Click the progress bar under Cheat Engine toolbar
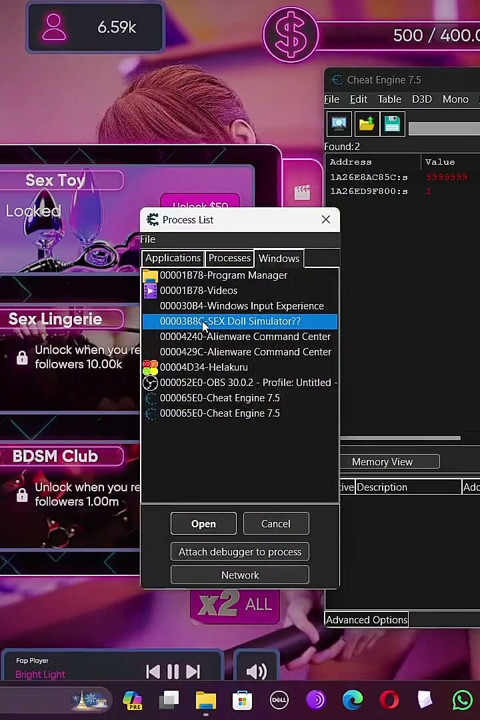Screen dimensions: 480x720 point(444,129)
